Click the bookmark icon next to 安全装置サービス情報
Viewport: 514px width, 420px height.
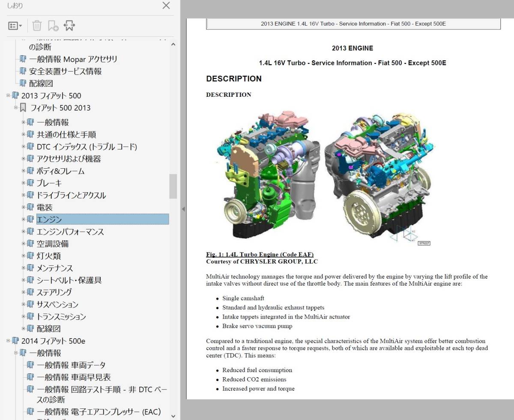(23, 71)
